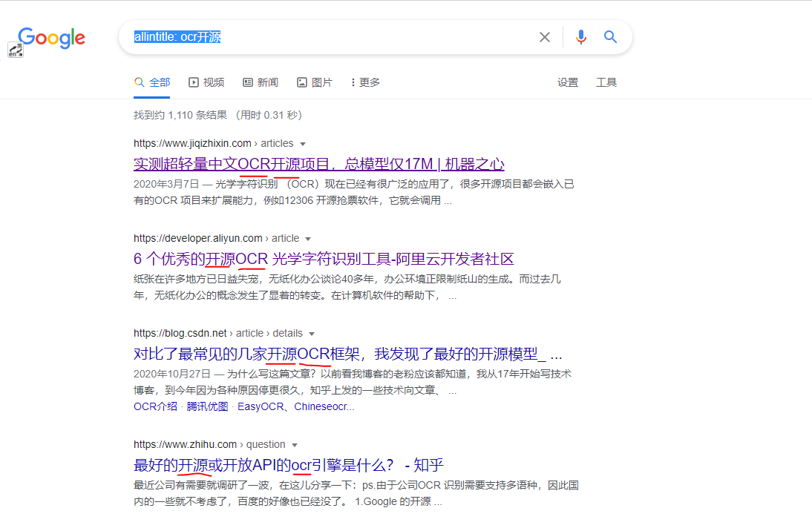This screenshot has width=812, height=528.
Task: Click the https://www.zhihu.com URL text
Action: coord(185,444)
